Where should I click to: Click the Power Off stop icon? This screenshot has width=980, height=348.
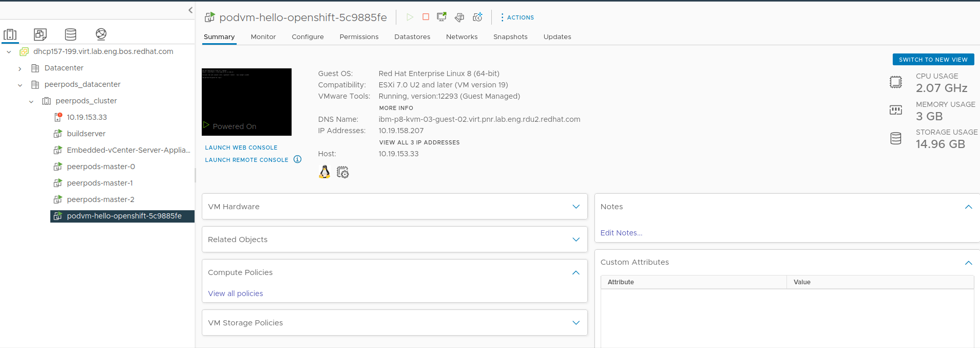pos(426,17)
